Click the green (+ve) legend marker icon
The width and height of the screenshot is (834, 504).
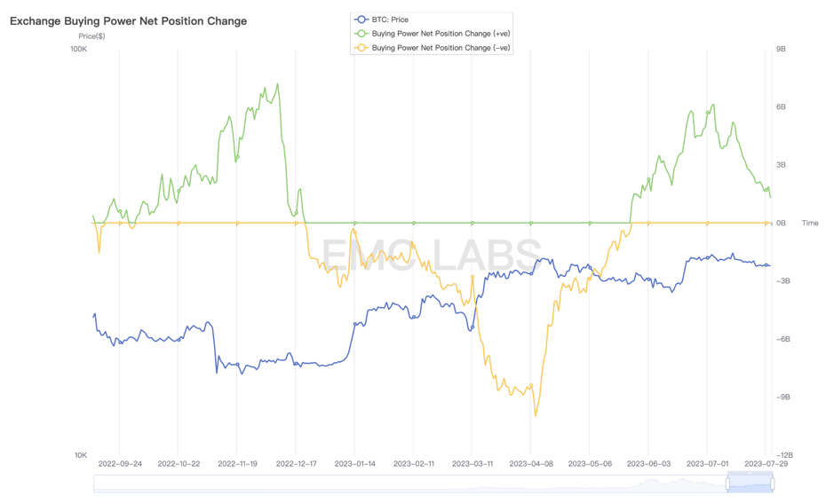pyautogui.click(x=361, y=34)
